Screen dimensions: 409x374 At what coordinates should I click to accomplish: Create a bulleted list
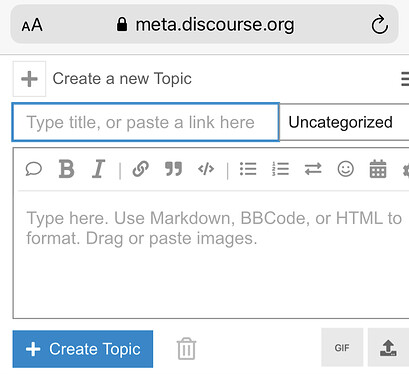point(248,169)
